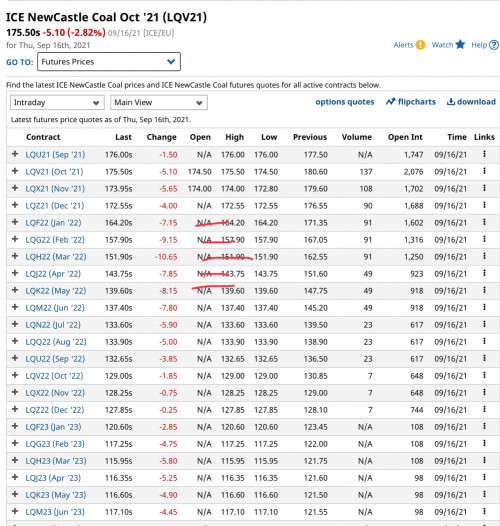Image resolution: width=500 pixels, height=526 pixels.
Task: Expand the LQU21 (Sep '21) row
Action: pos(15,154)
